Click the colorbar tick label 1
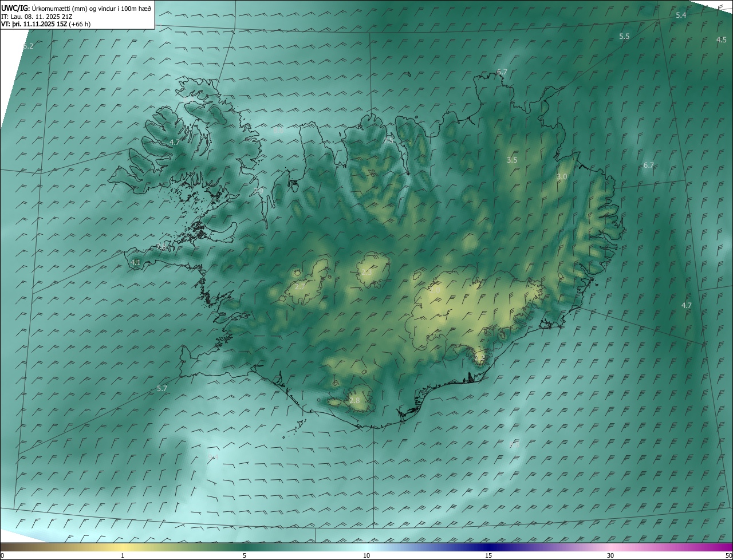Viewport: 733px width, 560px height. [x=123, y=555]
